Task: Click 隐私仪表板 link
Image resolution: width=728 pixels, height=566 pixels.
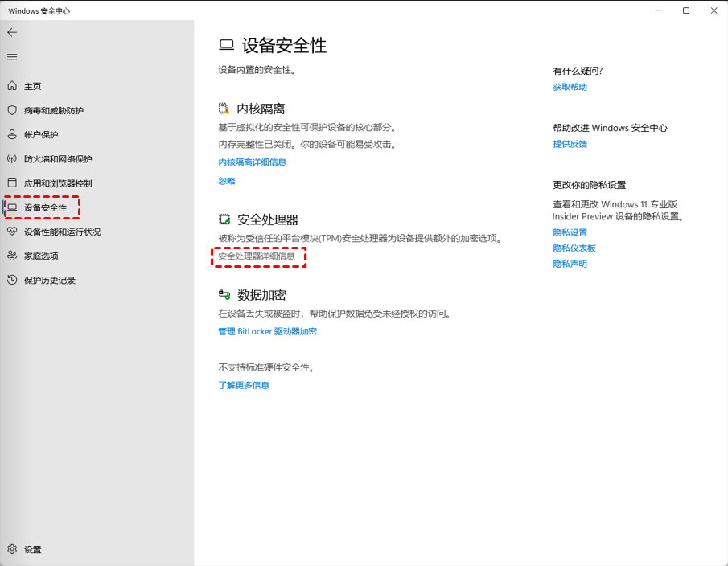Action: (574, 248)
